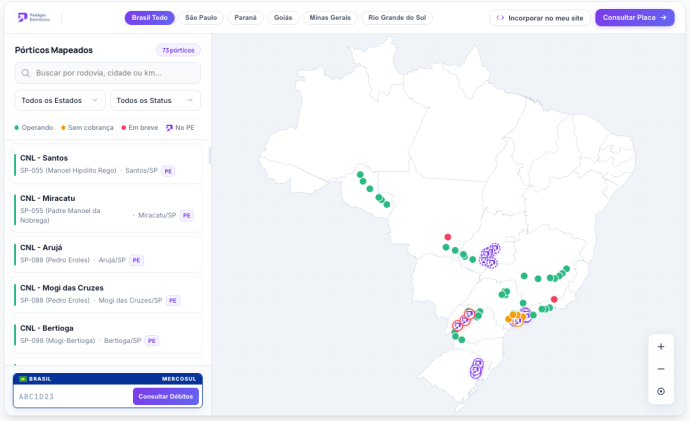The width and height of the screenshot is (690, 421).
Task: Click PE badge on Santos card
Action: click(168, 171)
